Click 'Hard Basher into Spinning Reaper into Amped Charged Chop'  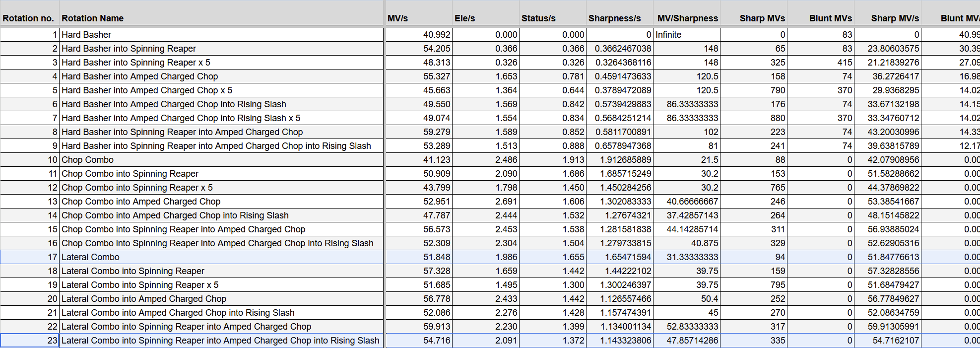(x=221, y=132)
